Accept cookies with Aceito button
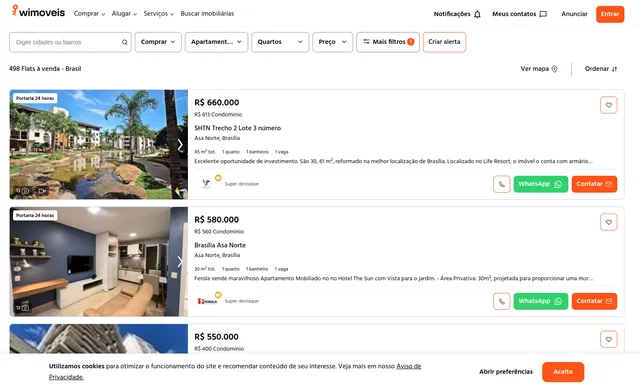640x389 pixels. point(563,372)
